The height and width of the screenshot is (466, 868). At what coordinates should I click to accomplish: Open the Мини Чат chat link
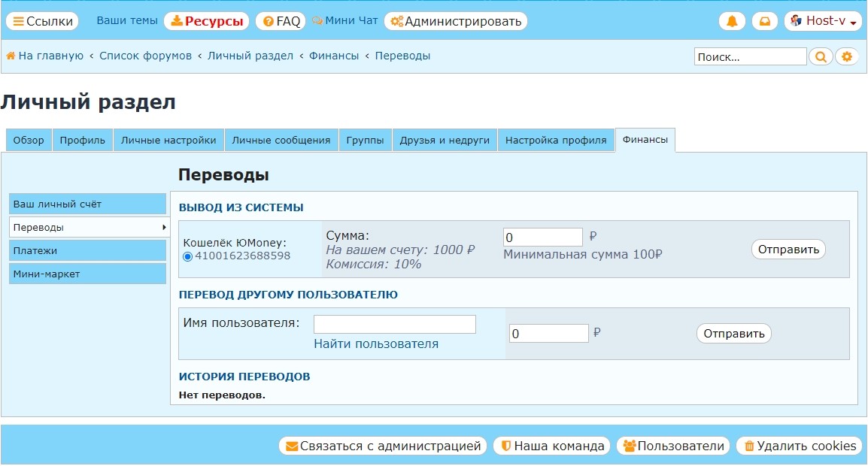pos(344,20)
